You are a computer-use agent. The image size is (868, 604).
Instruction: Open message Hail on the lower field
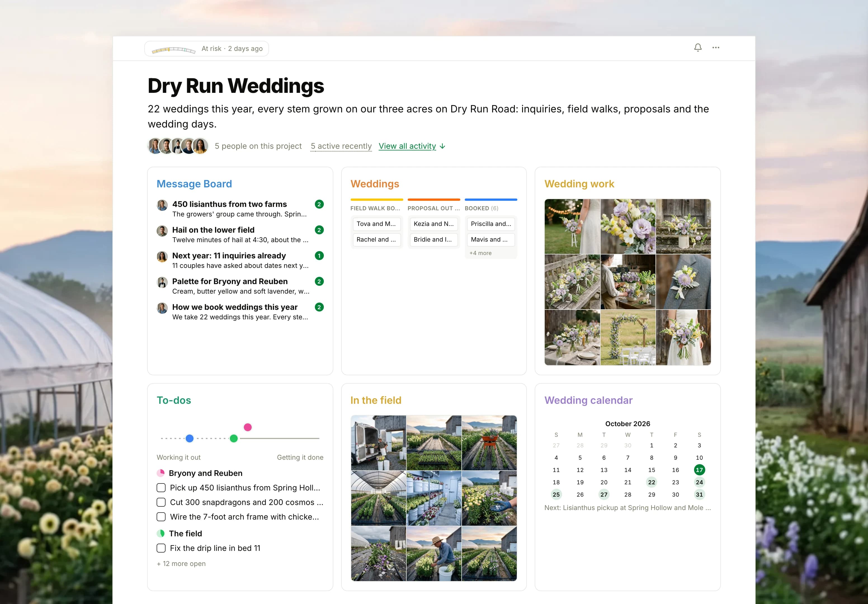pyautogui.click(x=240, y=234)
